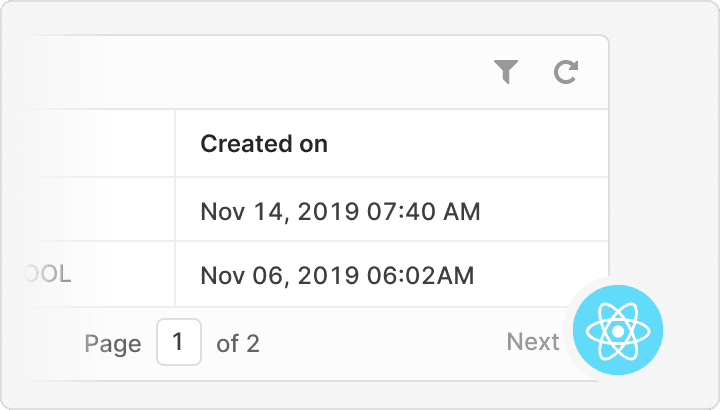Image resolution: width=720 pixels, height=410 pixels.
Task: Select the Nov 14, 2019 07:40 AM cell
Action: [340, 211]
